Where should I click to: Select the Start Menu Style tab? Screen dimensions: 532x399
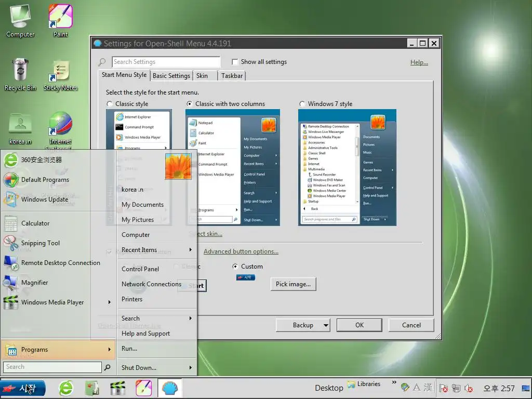click(124, 75)
